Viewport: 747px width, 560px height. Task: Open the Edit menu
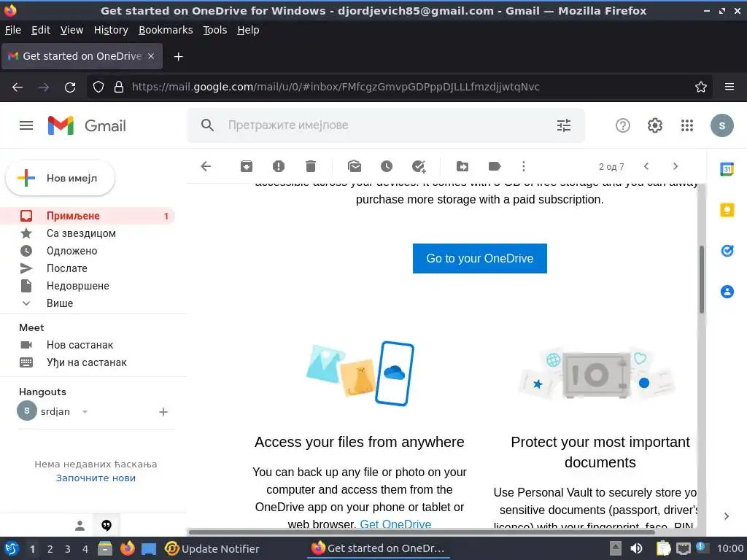pyautogui.click(x=41, y=30)
